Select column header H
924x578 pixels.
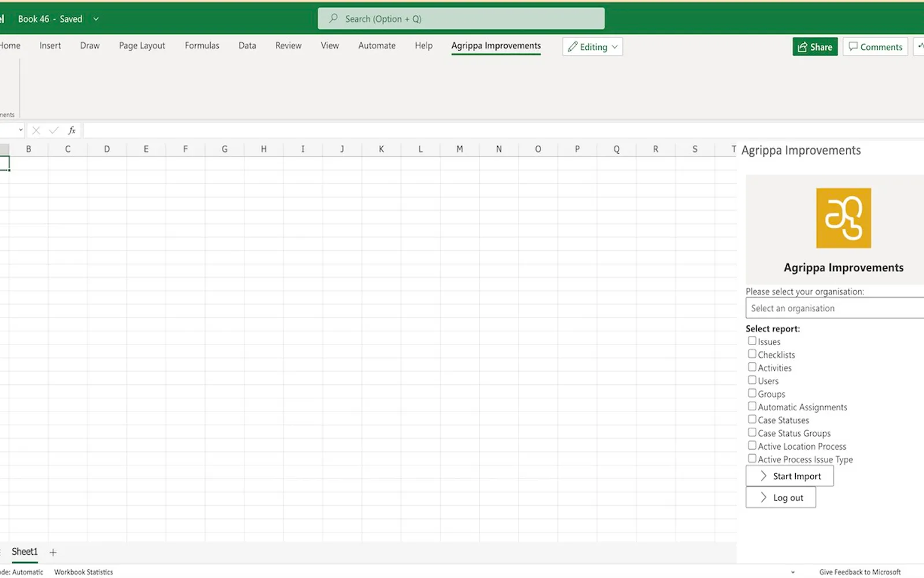coord(264,149)
